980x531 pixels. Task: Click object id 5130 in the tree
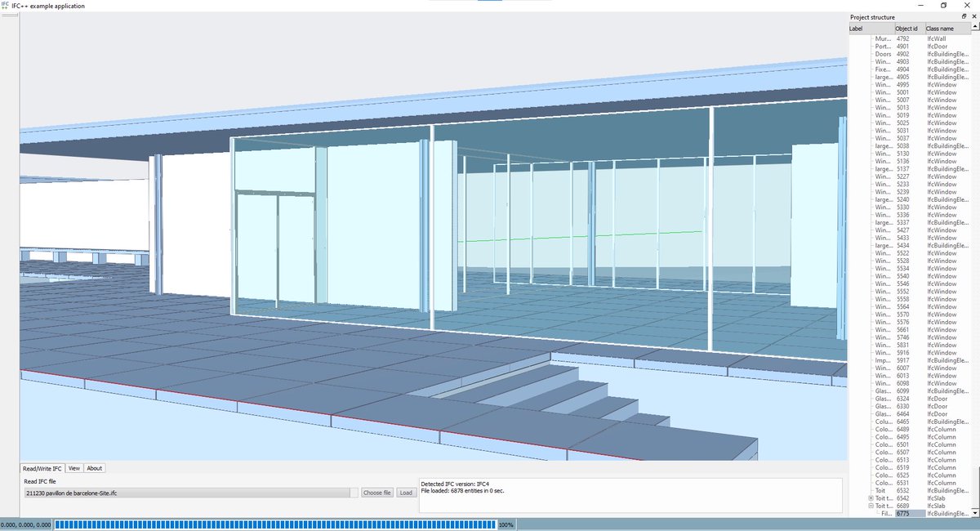902,154
